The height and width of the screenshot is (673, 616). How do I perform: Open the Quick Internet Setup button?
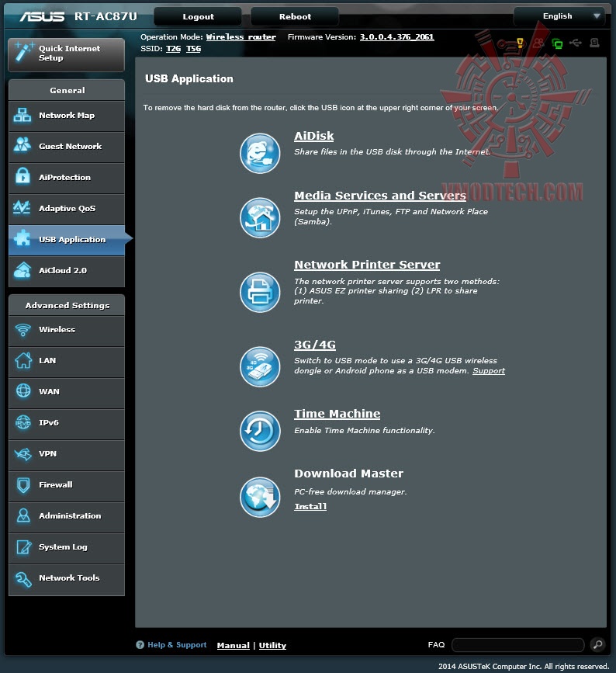pos(67,54)
